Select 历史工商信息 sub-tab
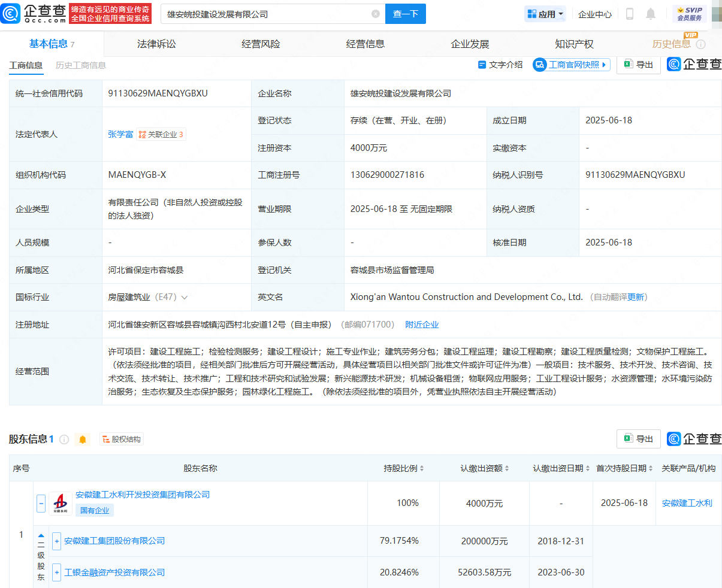Screen dimensions: 722x588 coord(81,65)
